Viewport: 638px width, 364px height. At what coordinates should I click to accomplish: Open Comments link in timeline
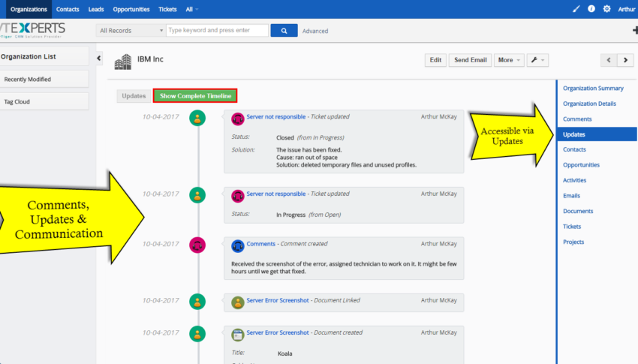[260, 244]
